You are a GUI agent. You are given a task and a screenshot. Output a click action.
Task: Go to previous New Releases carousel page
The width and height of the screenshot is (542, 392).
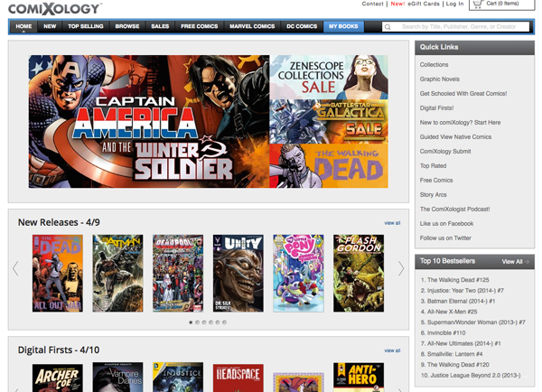coord(15,268)
